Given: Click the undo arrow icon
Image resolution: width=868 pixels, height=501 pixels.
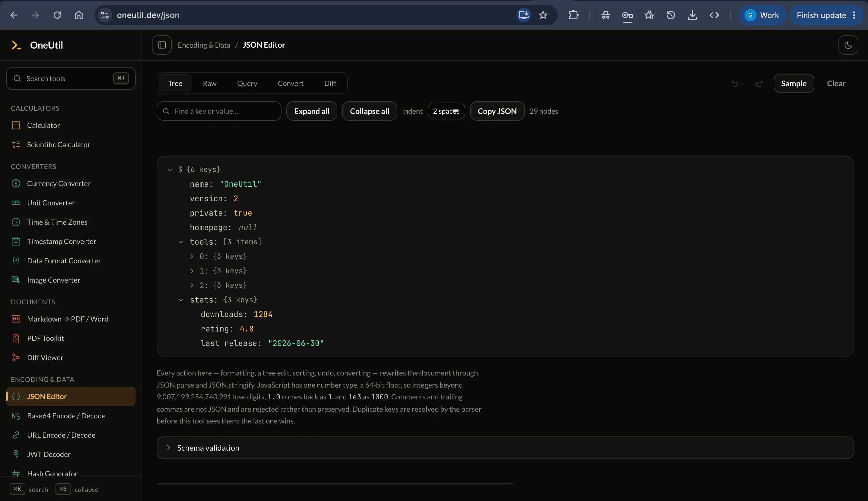Looking at the screenshot, I should pos(735,84).
